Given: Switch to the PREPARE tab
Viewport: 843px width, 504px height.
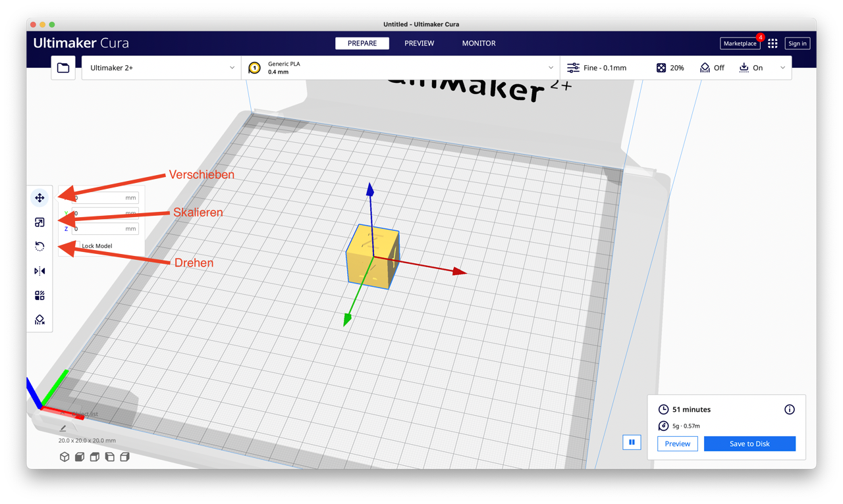Looking at the screenshot, I should pyautogui.click(x=362, y=43).
